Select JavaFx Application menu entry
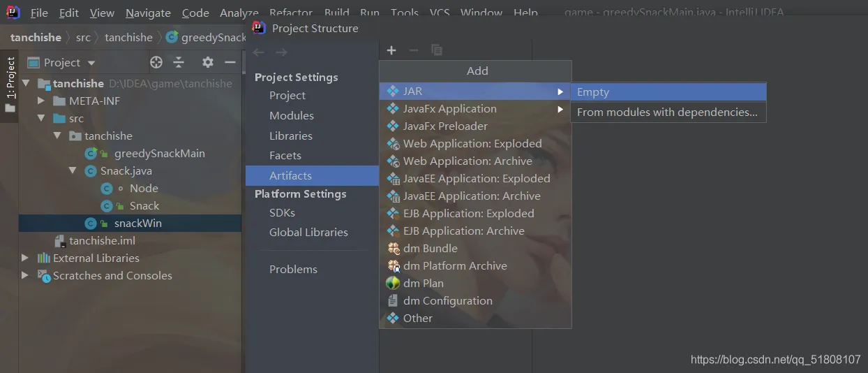 coord(449,109)
